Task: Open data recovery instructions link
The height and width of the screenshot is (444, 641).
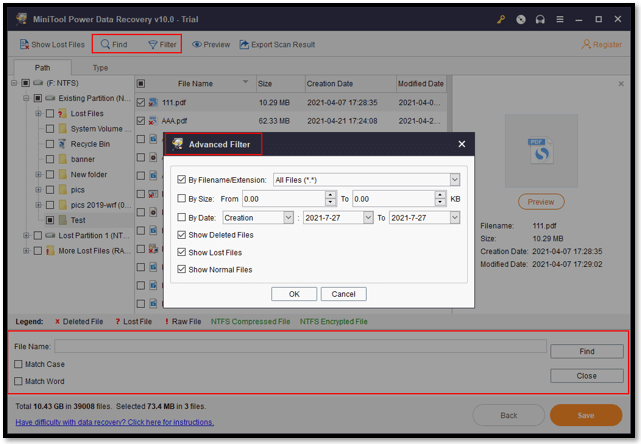Action: click(114, 422)
